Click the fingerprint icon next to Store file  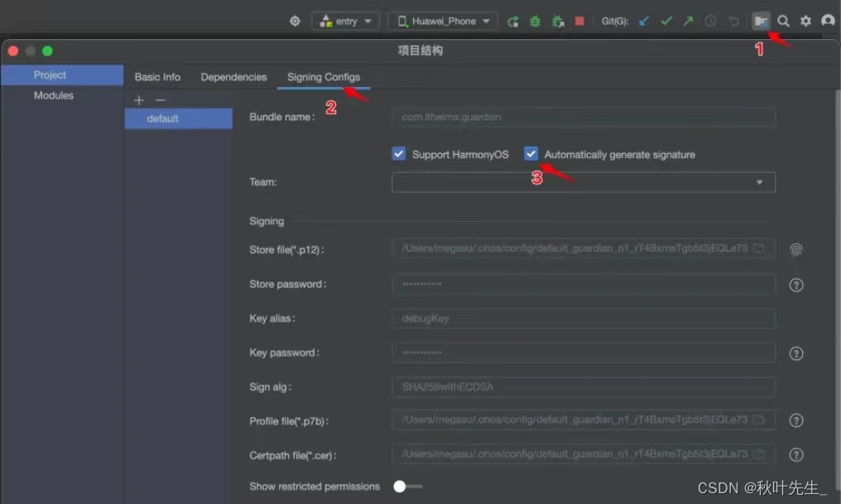pos(796,250)
